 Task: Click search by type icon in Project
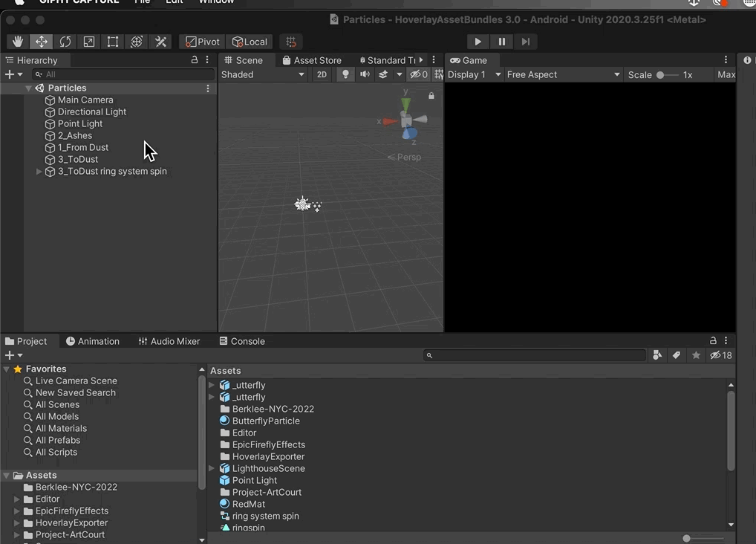pyautogui.click(x=657, y=355)
